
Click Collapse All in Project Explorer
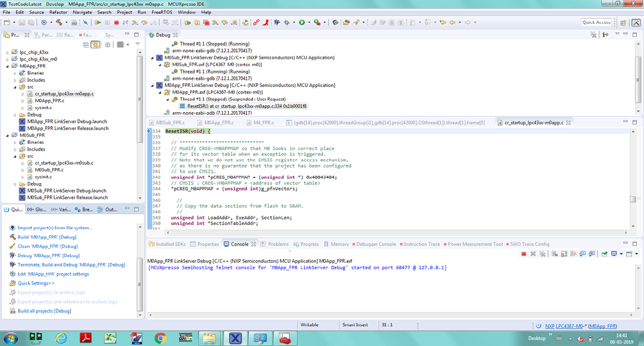(x=86, y=44)
